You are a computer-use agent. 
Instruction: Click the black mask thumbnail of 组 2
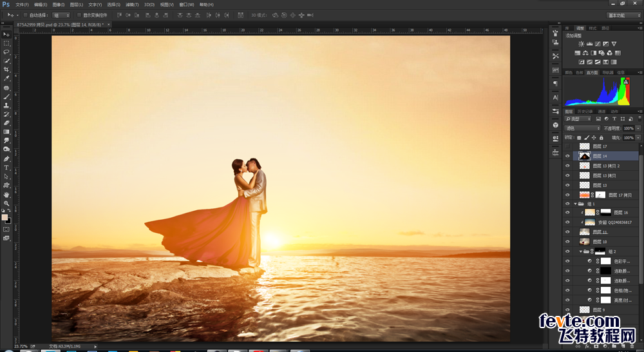click(600, 251)
